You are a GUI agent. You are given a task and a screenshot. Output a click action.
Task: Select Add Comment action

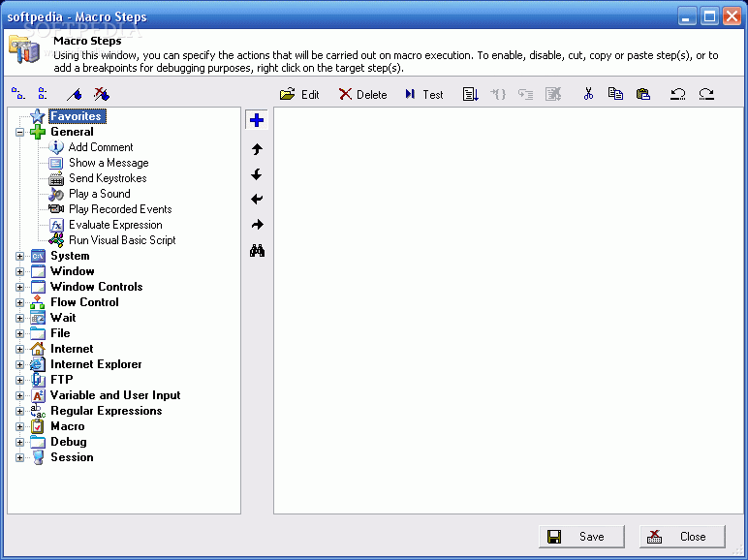pyautogui.click(x=101, y=147)
